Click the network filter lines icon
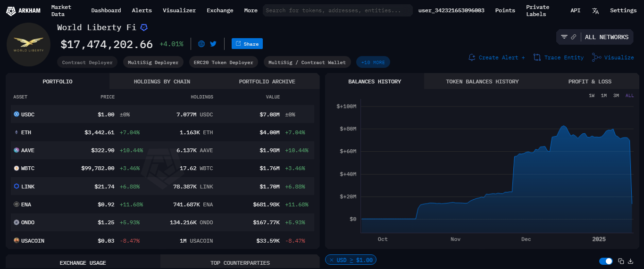This screenshot has width=644, height=269. pyautogui.click(x=564, y=37)
